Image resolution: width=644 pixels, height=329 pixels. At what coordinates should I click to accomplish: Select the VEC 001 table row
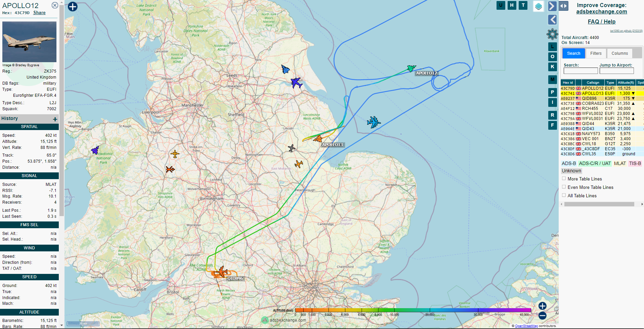[x=602, y=139]
